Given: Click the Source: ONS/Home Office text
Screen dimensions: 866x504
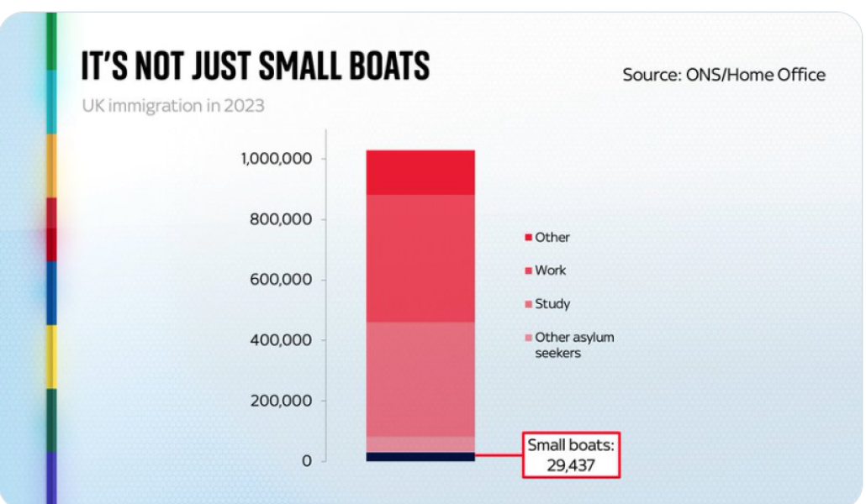Looking at the screenshot, I should (x=724, y=75).
